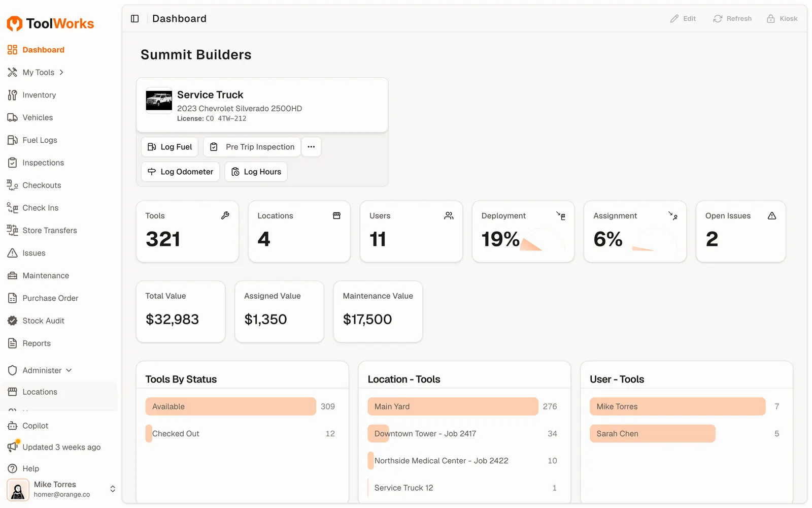Open the Help question mark icon
Image resolution: width=812 pixels, height=508 pixels.
pyautogui.click(x=12, y=468)
